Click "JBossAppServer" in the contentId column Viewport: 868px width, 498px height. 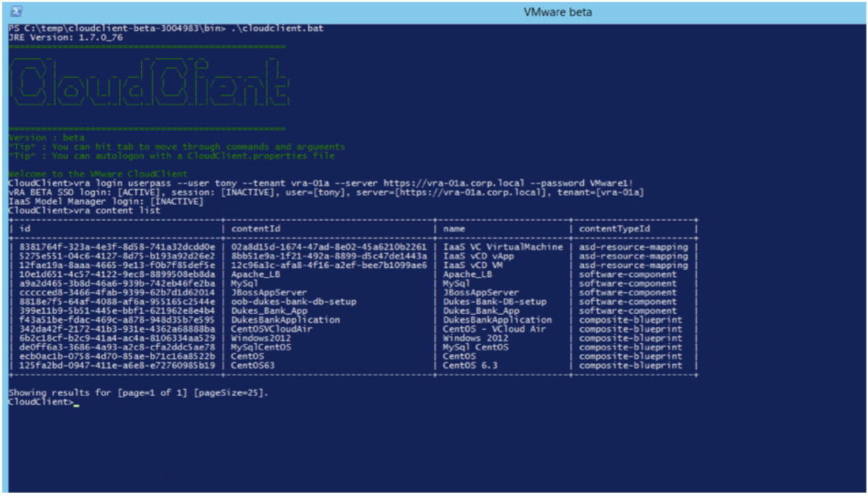268,292
